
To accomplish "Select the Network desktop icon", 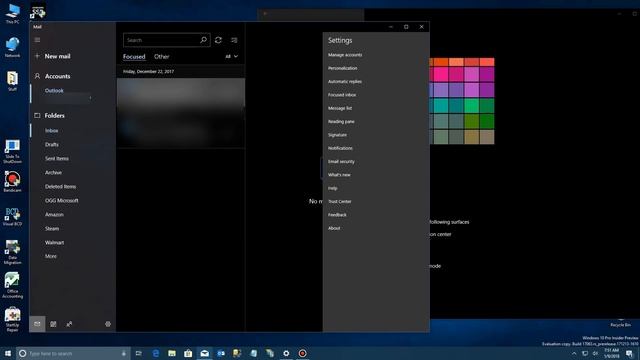I will [x=12, y=47].
